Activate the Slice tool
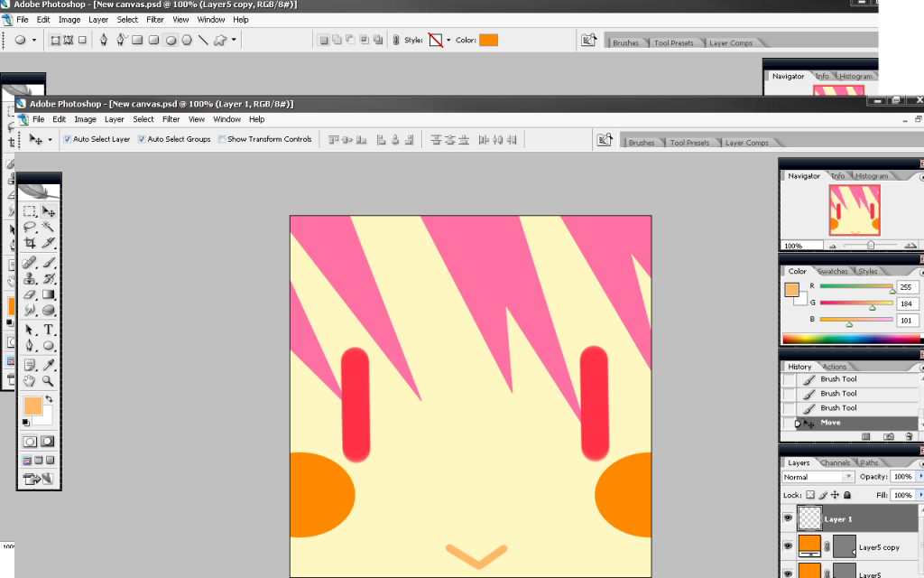This screenshot has height=578, width=924. 49,243
